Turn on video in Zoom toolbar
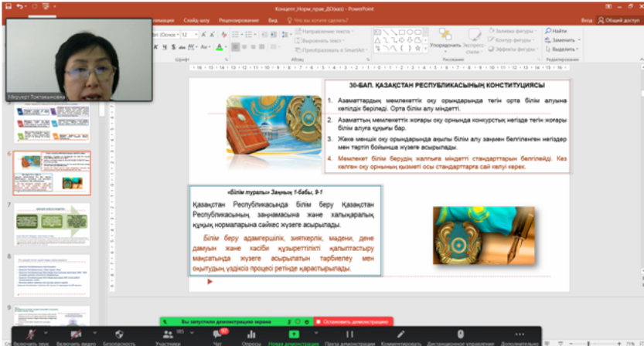 (75, 333)
